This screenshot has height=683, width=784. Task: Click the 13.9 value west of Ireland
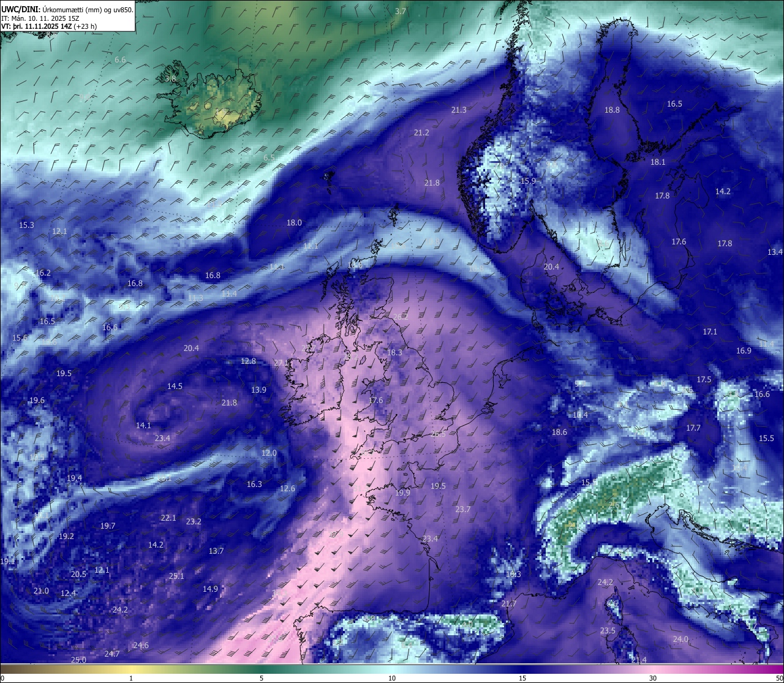point(259,390)
